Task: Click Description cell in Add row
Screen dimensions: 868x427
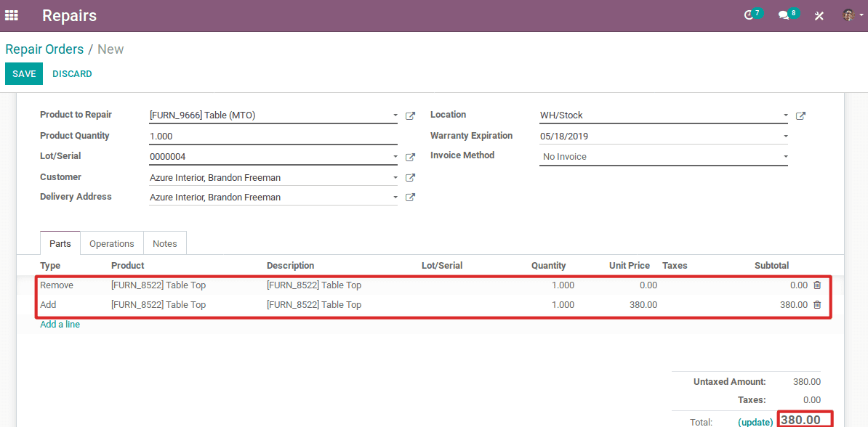Action: pyautogui.click(x=314, y=304)
